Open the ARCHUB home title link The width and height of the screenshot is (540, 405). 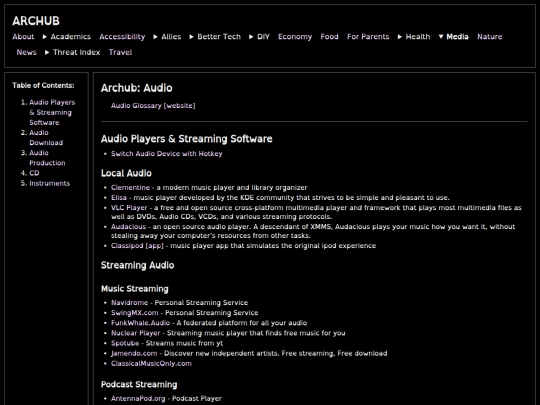36,21
